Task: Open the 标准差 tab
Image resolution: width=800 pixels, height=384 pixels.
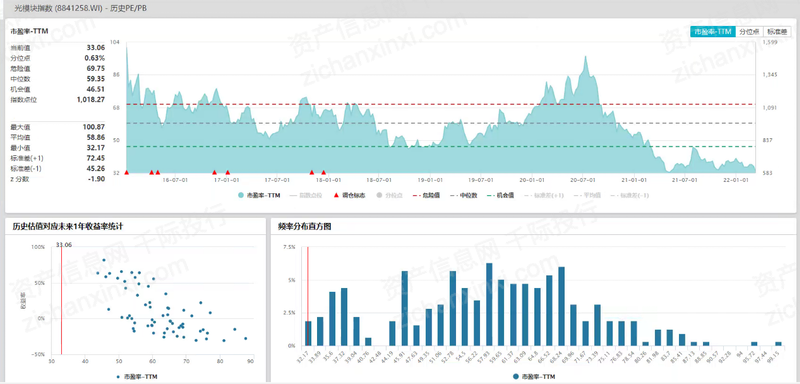Action: point(777,32)
